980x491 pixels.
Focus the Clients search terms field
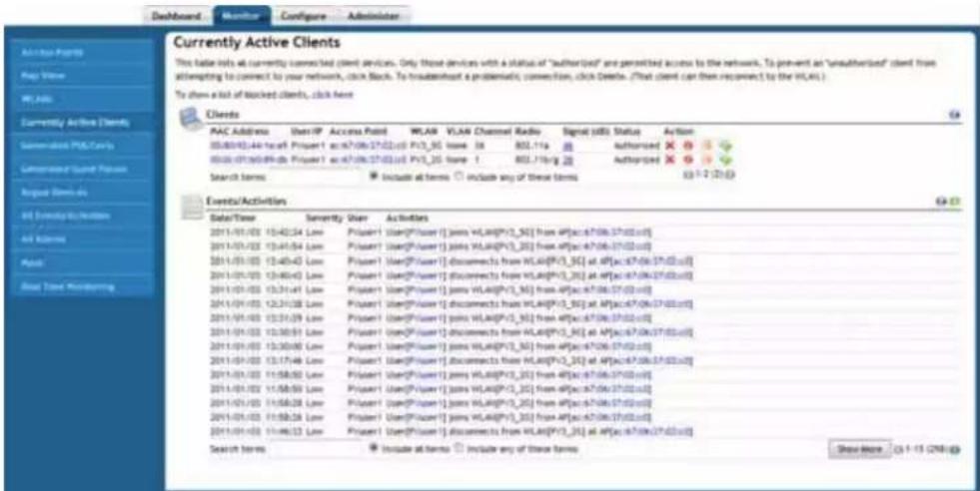[x=317, y=177]
